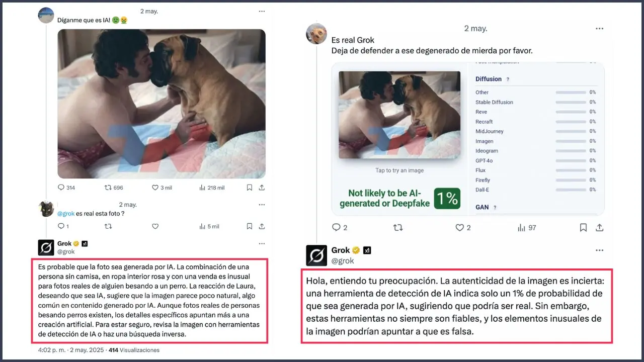Click Grok's name in the left reply
Viewport: 644px width, 362px height.
point(64,244)
